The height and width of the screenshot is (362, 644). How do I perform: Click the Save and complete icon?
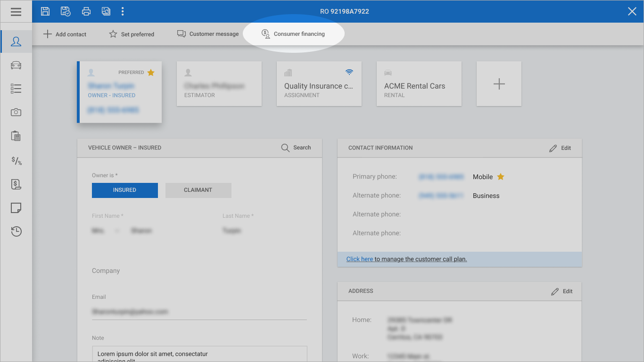[x=66, y=11]
